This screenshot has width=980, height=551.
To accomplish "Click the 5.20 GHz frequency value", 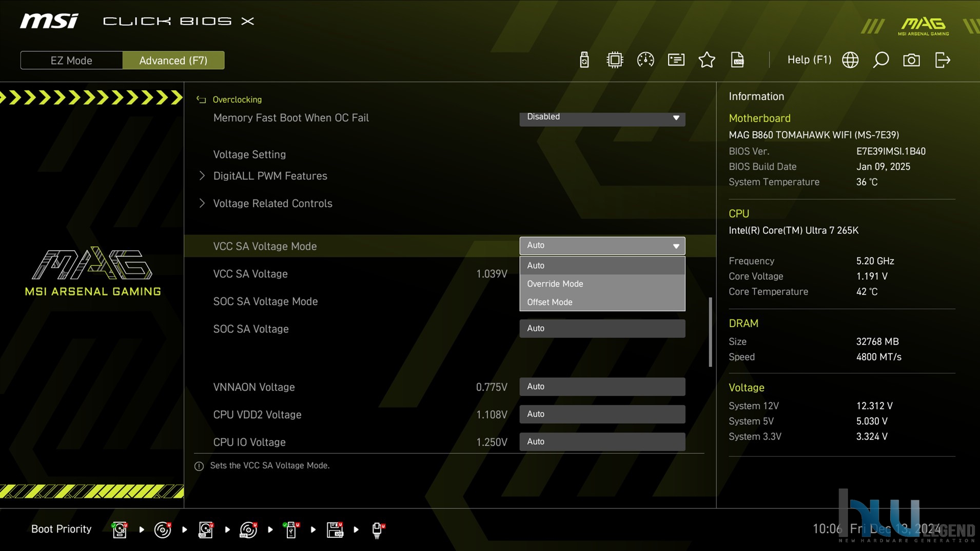I will click(875, 261).
